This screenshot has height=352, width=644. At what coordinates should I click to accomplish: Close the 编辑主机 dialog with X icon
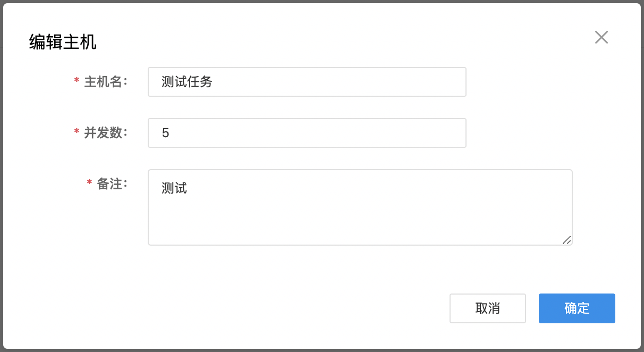pos(601,37)
